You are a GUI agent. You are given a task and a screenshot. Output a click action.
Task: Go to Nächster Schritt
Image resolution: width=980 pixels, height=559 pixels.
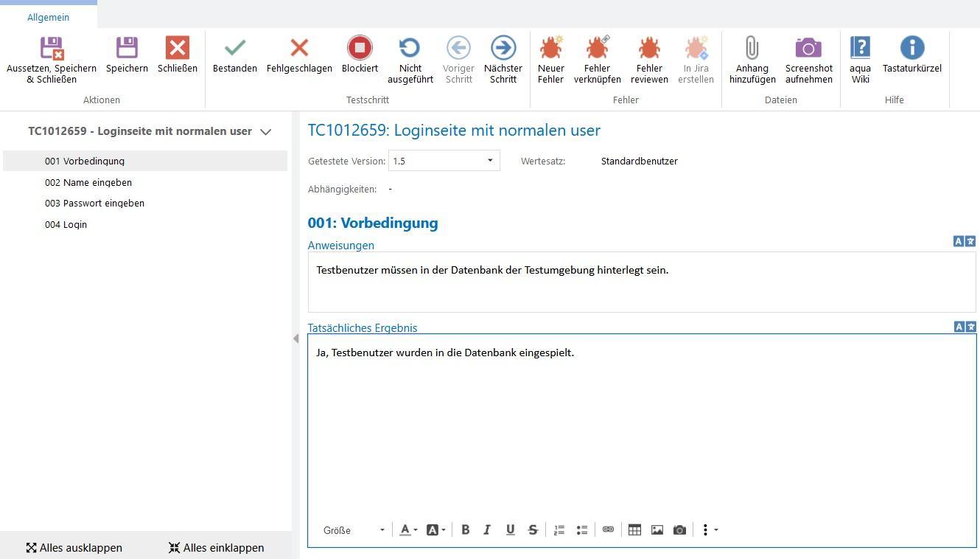pos(503,59)
